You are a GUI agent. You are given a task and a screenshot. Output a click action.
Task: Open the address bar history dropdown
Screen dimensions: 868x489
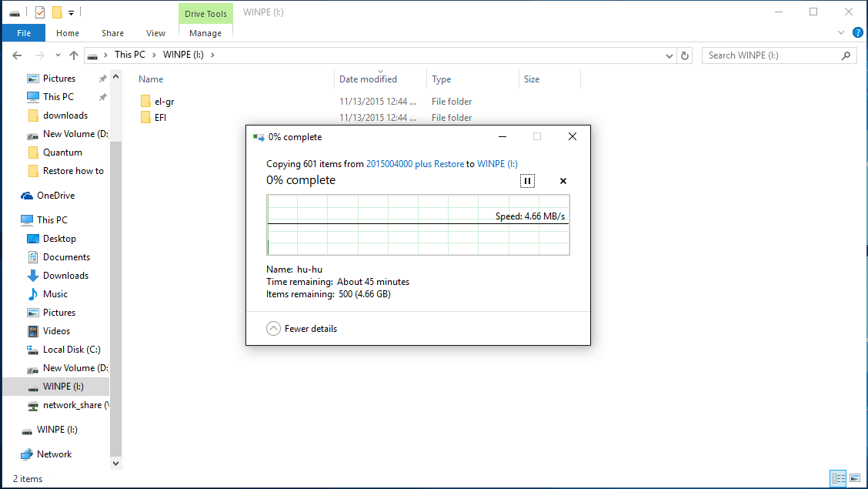669,55
